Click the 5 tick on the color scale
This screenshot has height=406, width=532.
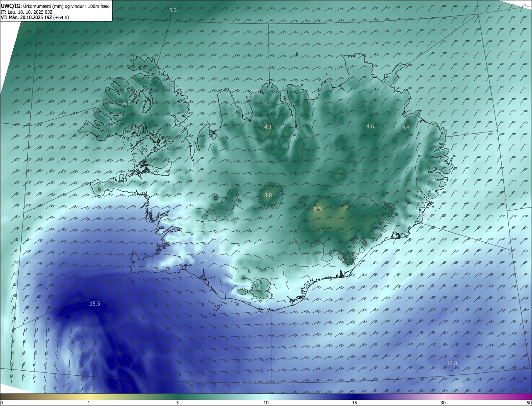177,403
